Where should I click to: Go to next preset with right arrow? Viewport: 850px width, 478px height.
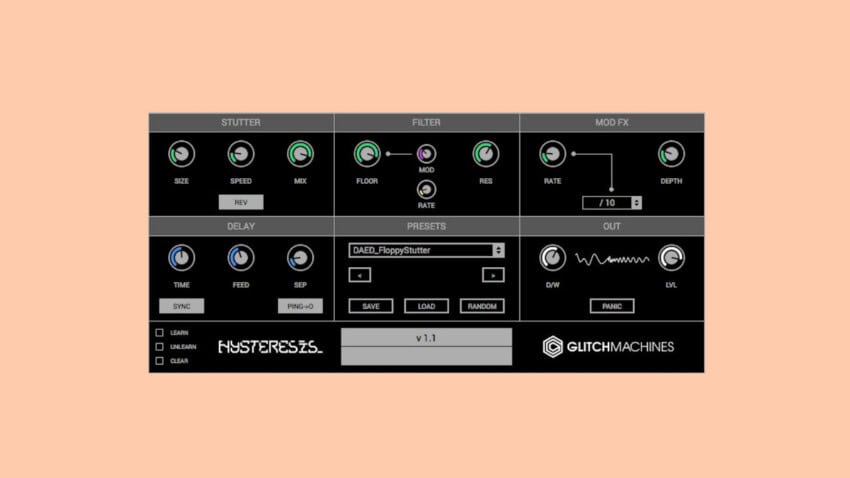pos(493,275)
